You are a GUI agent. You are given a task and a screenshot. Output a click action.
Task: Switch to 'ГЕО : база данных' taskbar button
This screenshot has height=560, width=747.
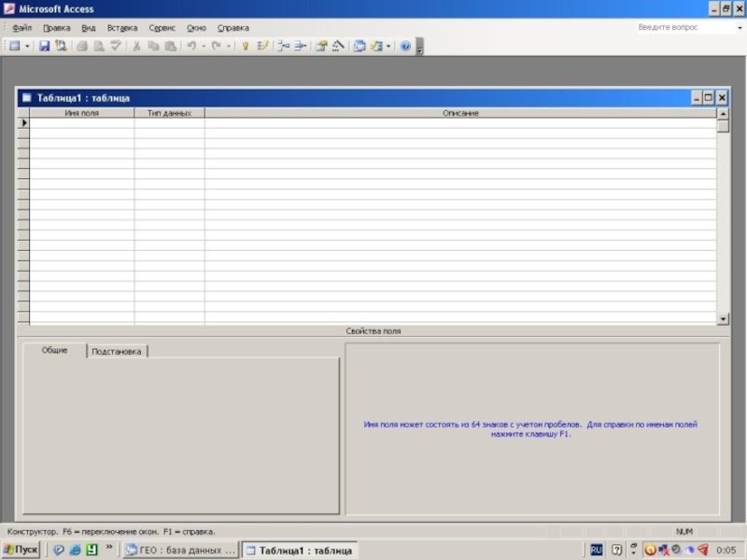[x=181, y=551]
